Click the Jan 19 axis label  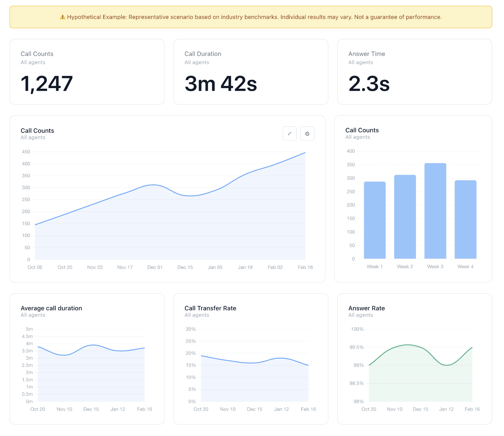pyautogui.click(x=245, y=267)
